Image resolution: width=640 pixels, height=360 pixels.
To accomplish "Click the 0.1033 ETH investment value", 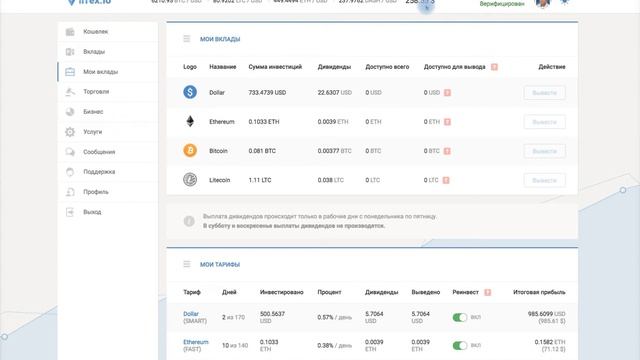I will (x=264, y=122).
